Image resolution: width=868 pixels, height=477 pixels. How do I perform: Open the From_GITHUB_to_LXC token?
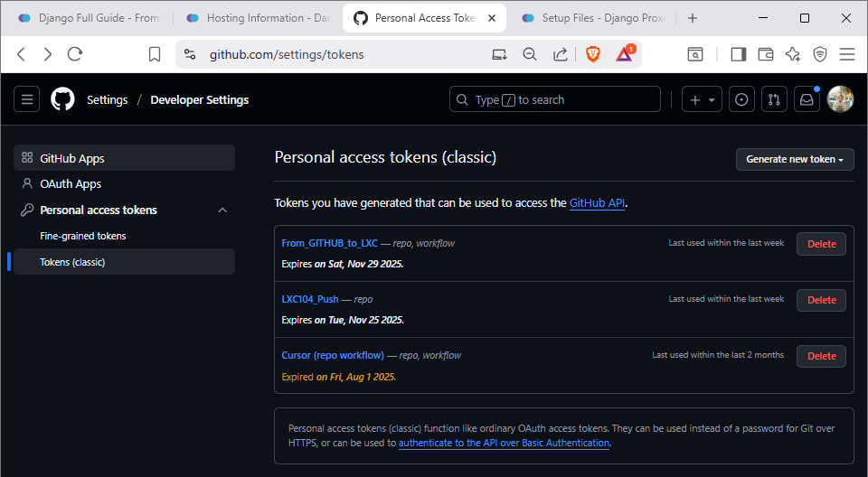(329, 244)
